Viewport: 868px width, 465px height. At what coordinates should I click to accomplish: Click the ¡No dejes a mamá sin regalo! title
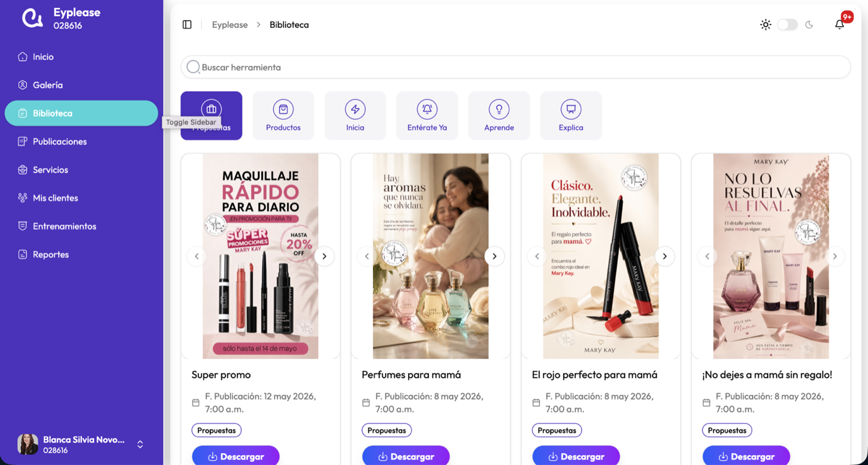[x=767, y=375]
